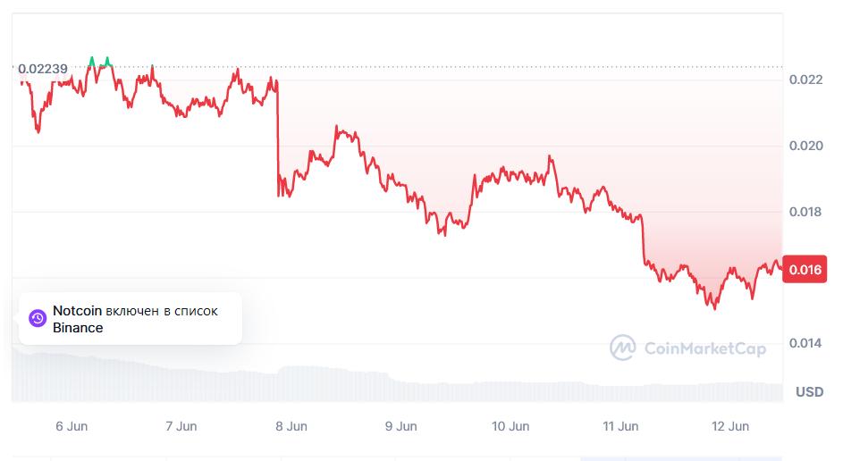The height and width of the screenshot is (461, 868).
Task: Click the 6 Jun date label
Action: pyautogui.click(x=72, y=426)
